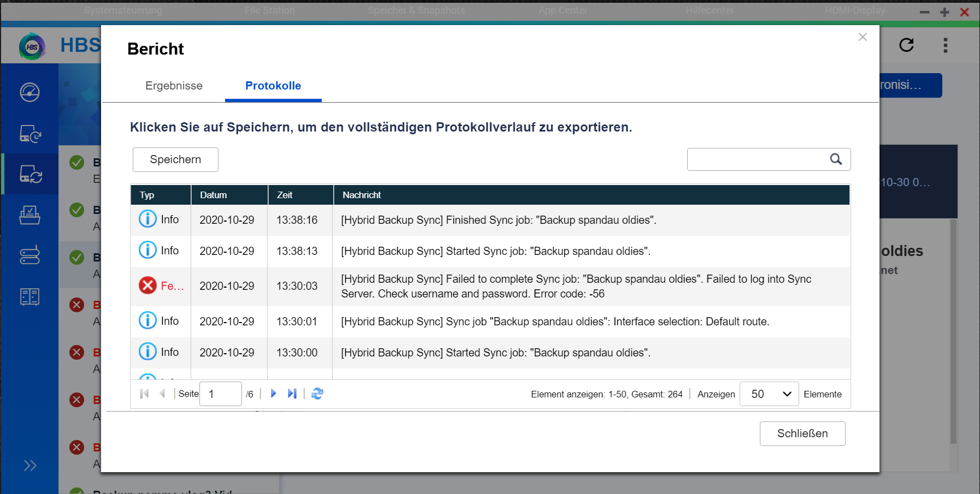Click first green check job status icon

[77, 162]
